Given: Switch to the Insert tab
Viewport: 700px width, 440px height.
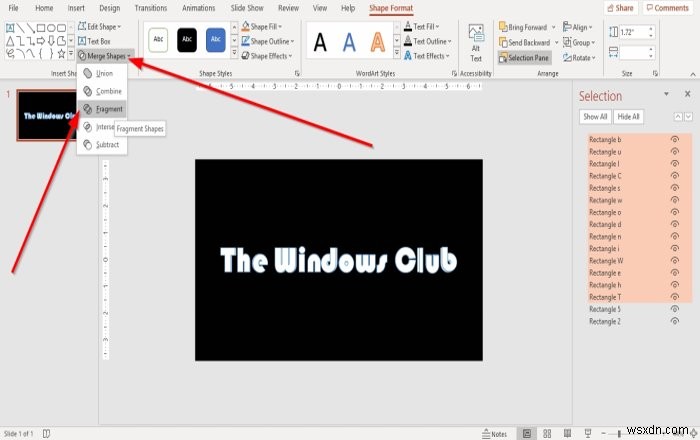Looking at the screenshot, I should pos(76,8).
